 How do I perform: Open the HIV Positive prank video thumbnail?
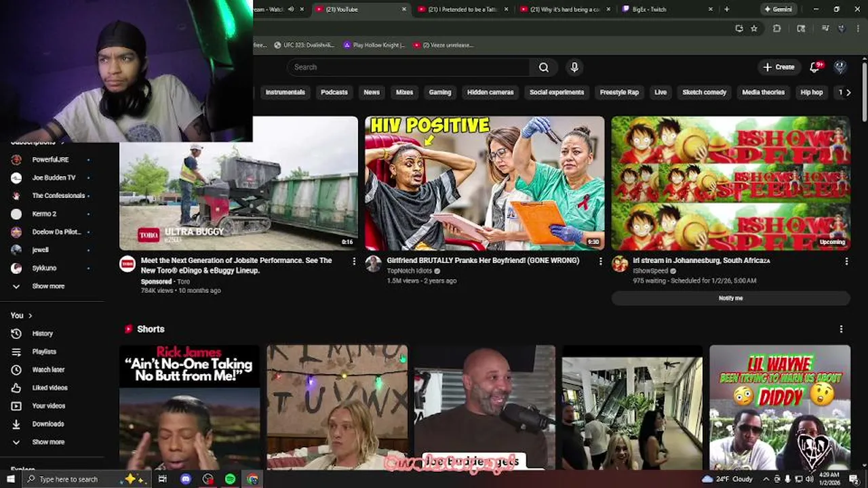click(x=484, y=183)
